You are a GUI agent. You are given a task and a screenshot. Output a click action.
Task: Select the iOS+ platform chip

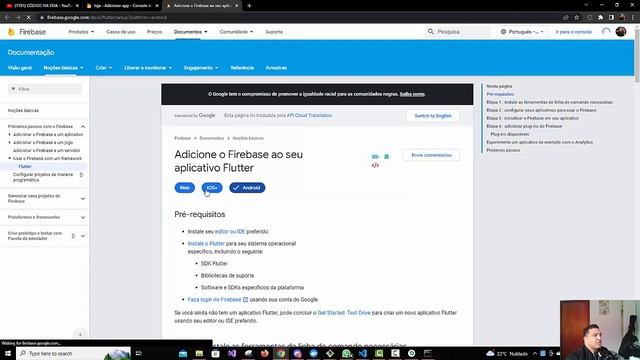point(212,188)
